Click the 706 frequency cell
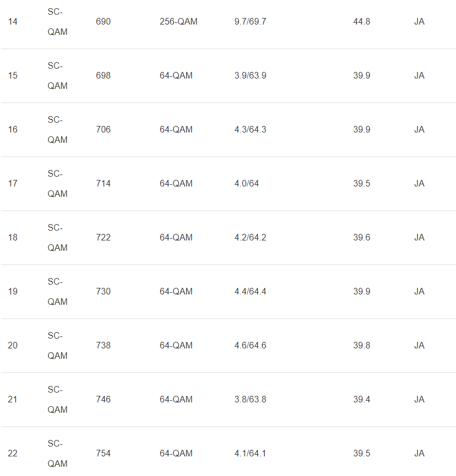 [x=103, y=130]
